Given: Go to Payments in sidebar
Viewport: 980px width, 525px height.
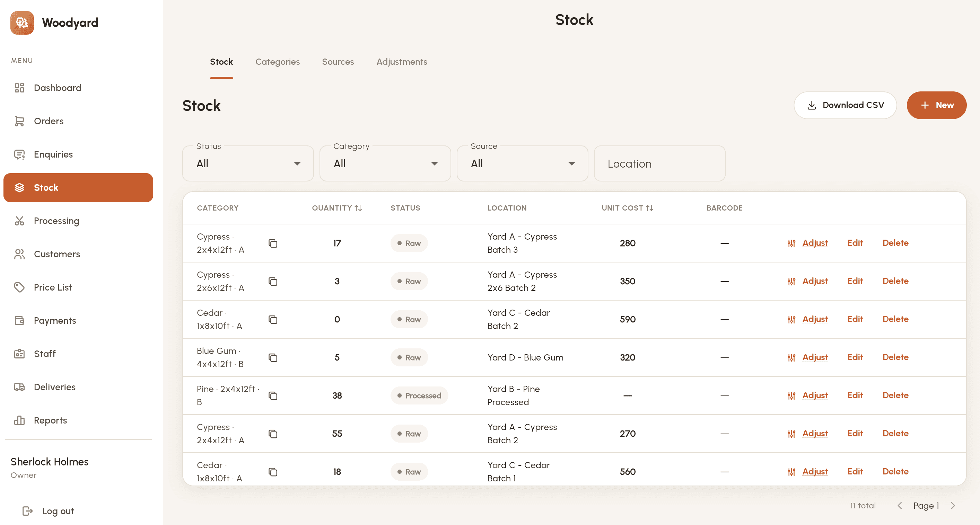Looking at the screenshot, I should point(78,320).
